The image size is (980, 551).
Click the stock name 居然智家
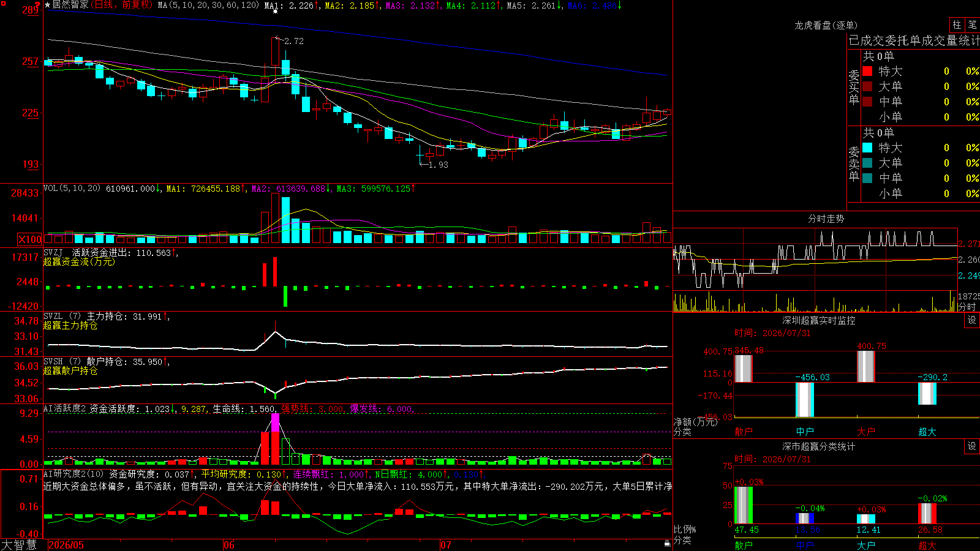70,5
